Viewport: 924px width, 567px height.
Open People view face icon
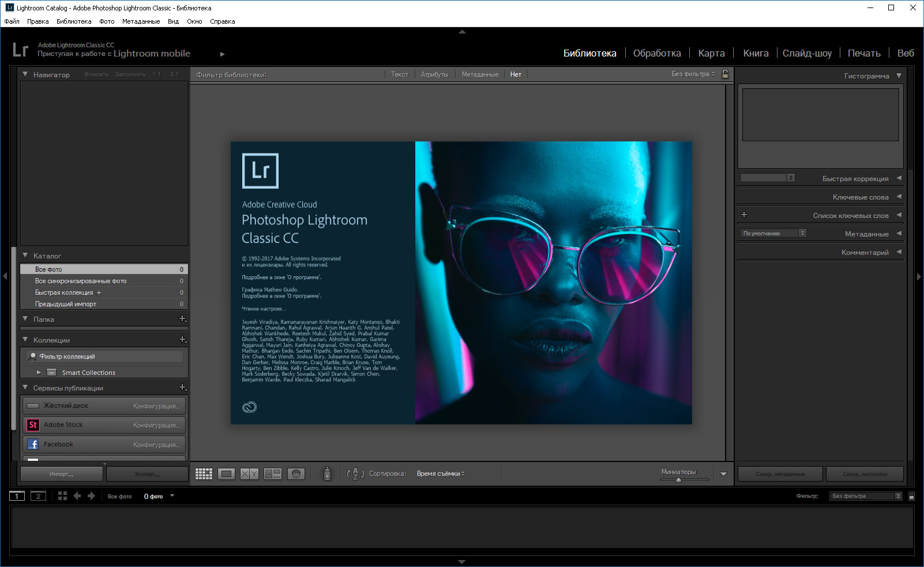pos(296,474)
